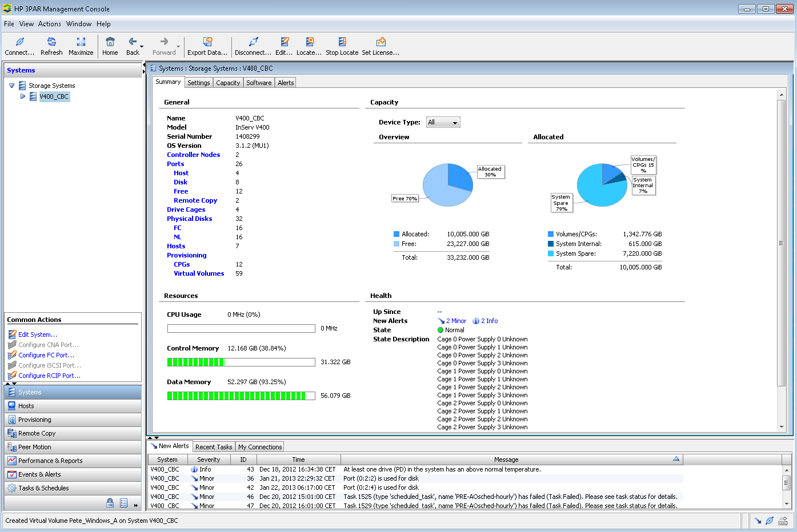
Task: Open the View menu
Action: click(x=26, y=24)
